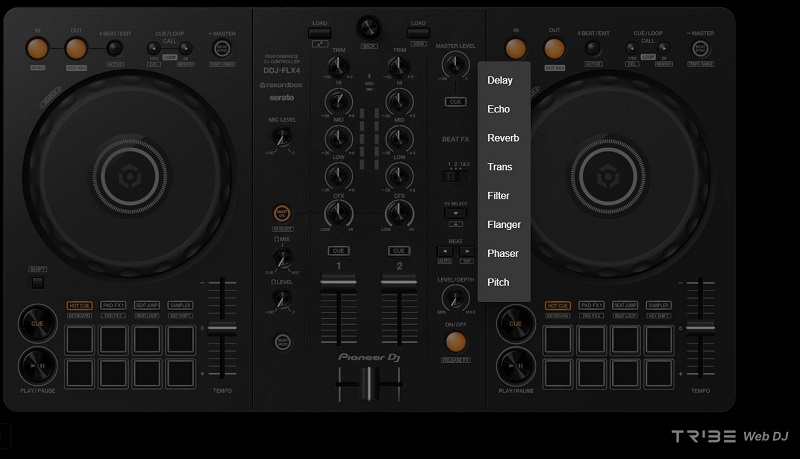Click the left deck TEMPO slider handle

222,328
